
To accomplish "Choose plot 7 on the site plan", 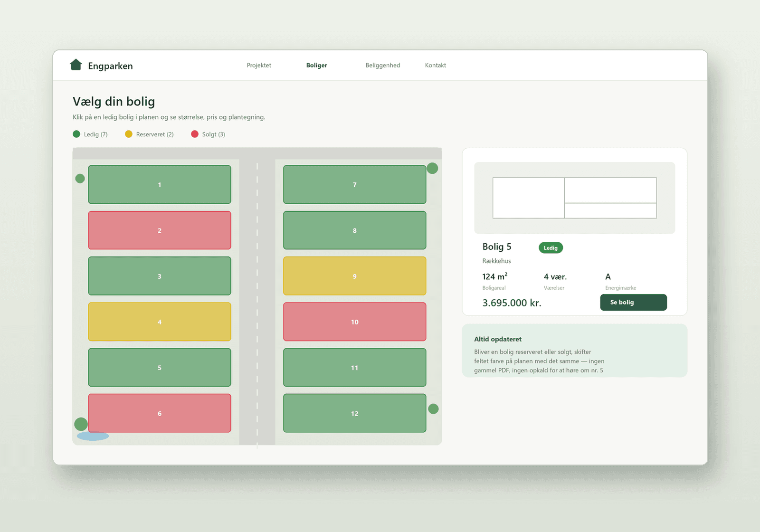I will point(355,184).
